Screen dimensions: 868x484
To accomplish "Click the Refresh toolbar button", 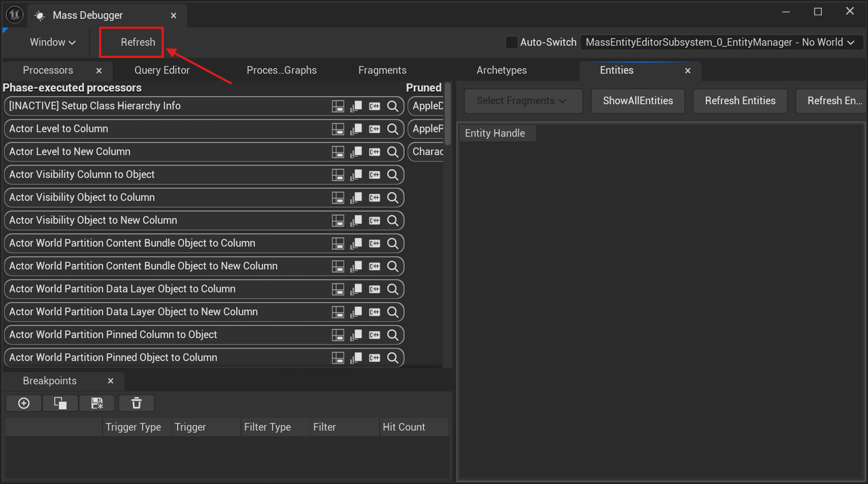I will [x=138, y=42].
